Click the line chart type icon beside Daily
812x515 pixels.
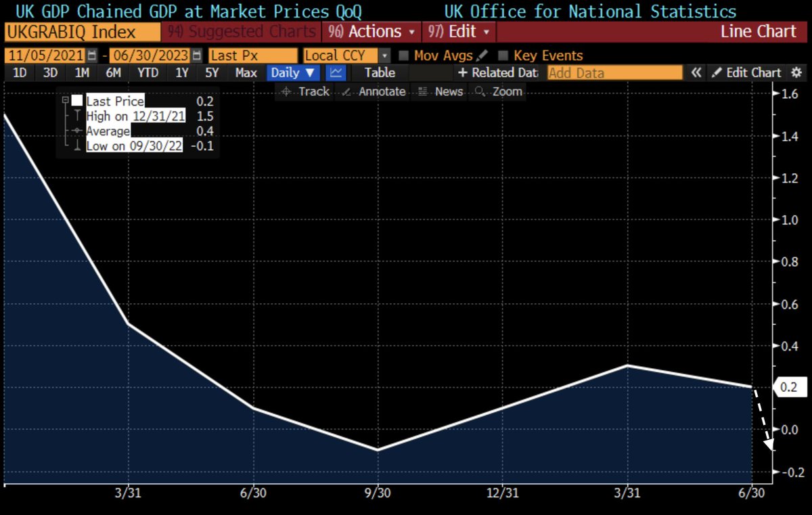click(x=336, y=72)
